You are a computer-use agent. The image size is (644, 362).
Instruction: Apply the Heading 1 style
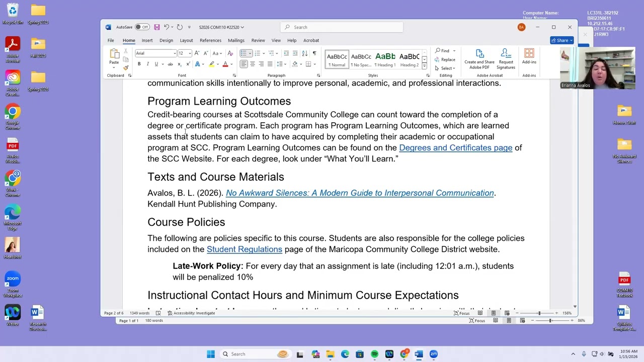click(x=385, y=59)
